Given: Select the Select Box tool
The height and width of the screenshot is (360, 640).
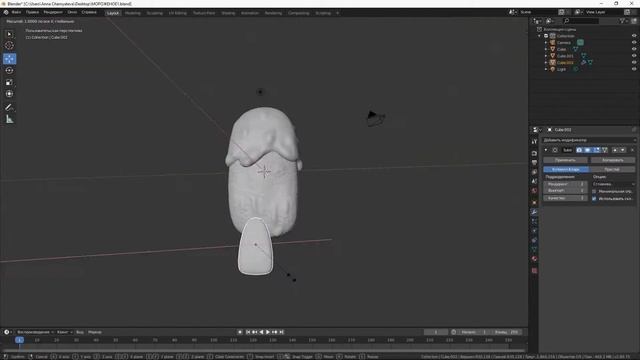Looking at the screenshot, I should click(9, 34).
